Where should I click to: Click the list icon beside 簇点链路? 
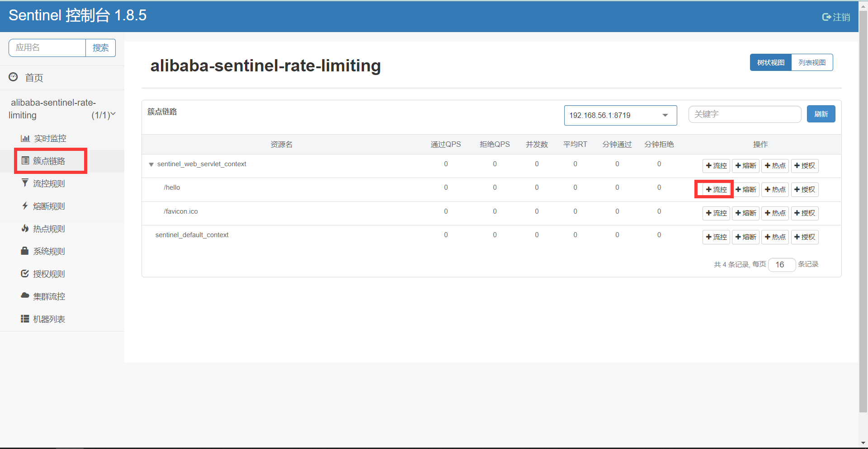pos(25,160)
